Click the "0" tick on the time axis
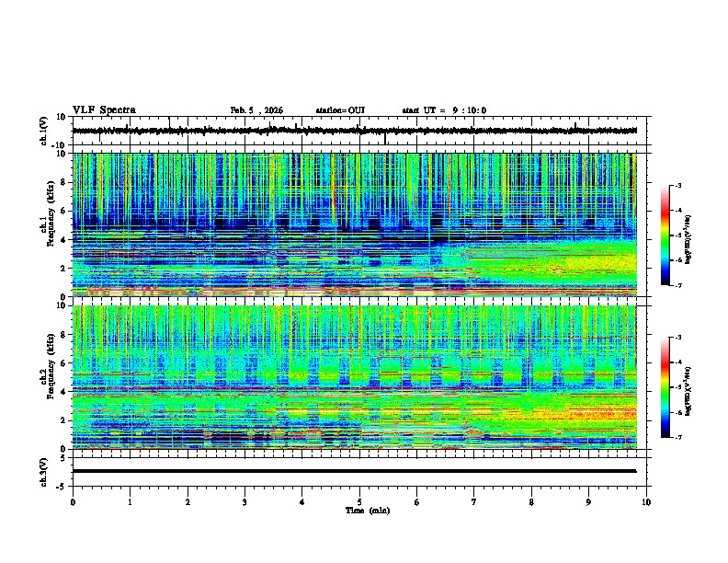 [73, 502]
